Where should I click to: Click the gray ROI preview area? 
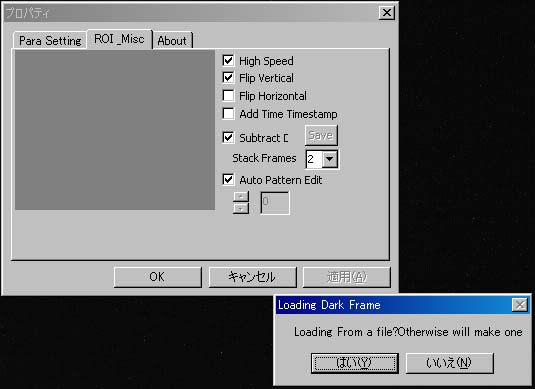tap(115, 130)
